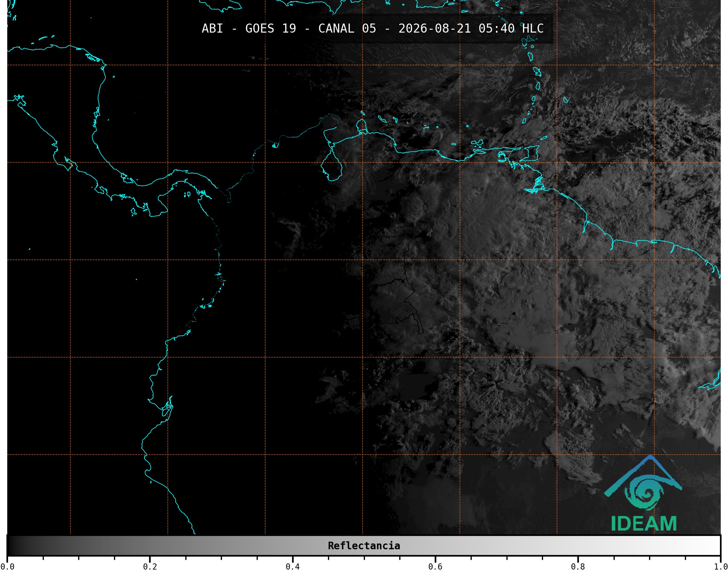This screenshot has height=571, width=728.
Task: Click the 'Reflectancia' colorbar label
Action: pos(364,546)
